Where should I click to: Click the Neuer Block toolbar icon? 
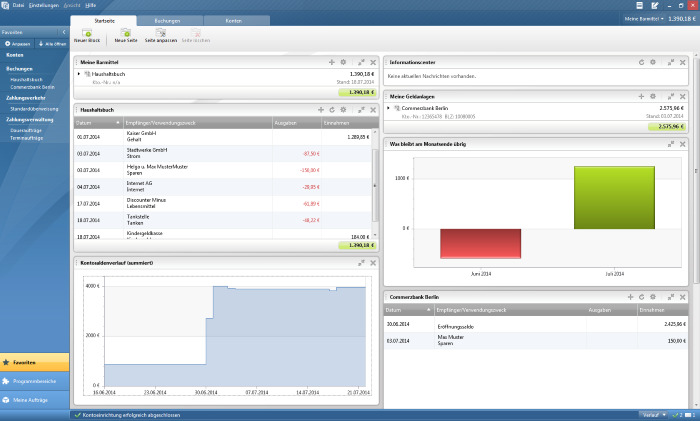pos(87,35)
